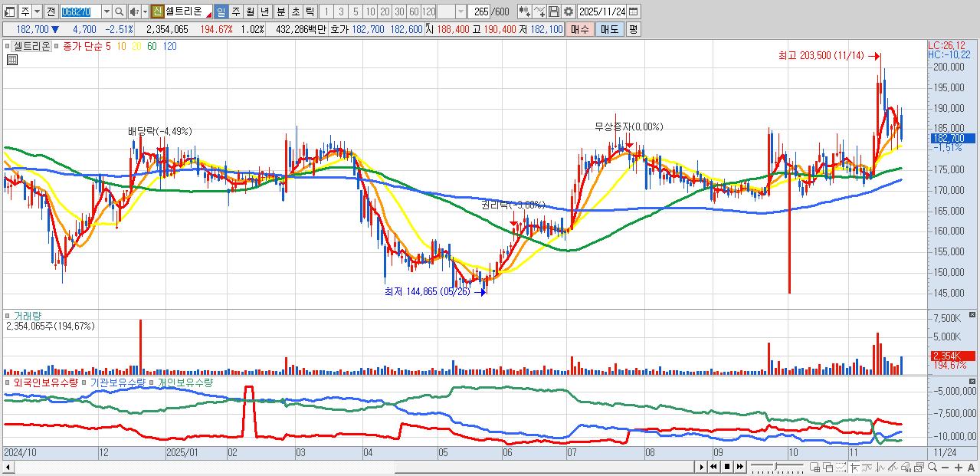Image resolution: width=980 pixels, height=476 pixels.
Task: Click the scrollbar left arrow at bottom
Action: pos(8,467)
